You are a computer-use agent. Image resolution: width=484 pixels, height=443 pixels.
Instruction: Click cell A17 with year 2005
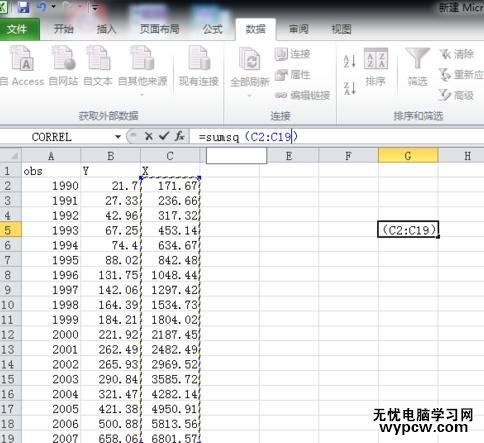[x=51, y=408]
